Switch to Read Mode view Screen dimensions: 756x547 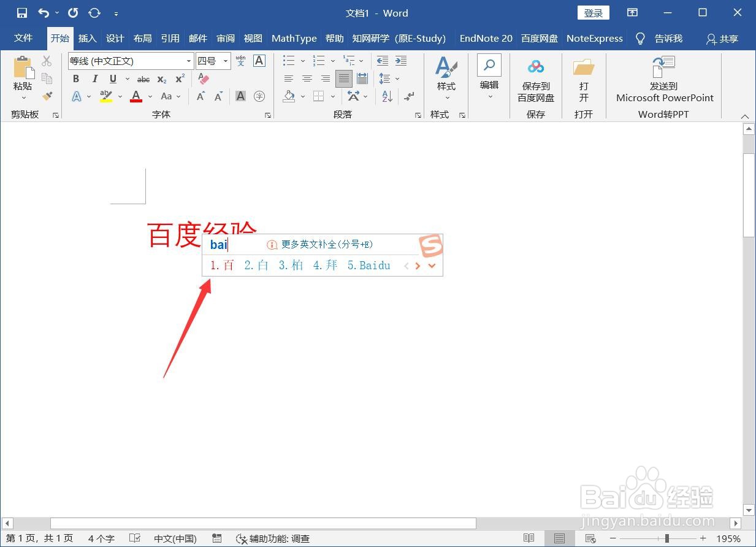point(529,538)
